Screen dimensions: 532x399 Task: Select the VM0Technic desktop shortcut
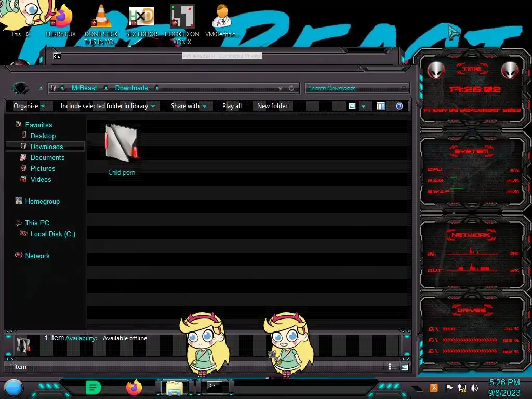222,21
